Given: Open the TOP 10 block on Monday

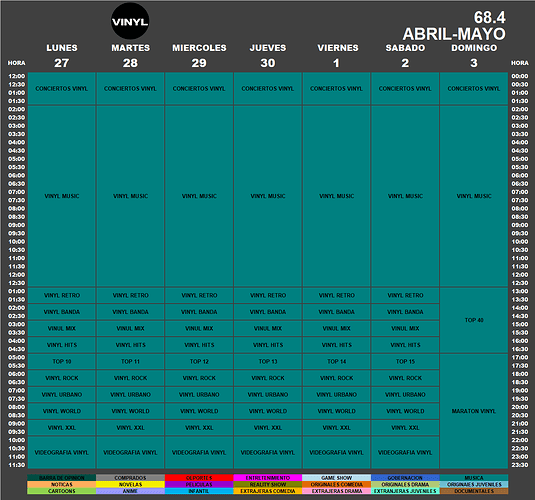Looking at the screenshot, I should tap(62, 361).
